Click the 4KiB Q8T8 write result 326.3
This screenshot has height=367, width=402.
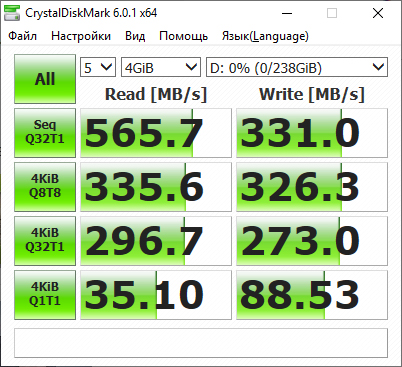click(312, 187)
